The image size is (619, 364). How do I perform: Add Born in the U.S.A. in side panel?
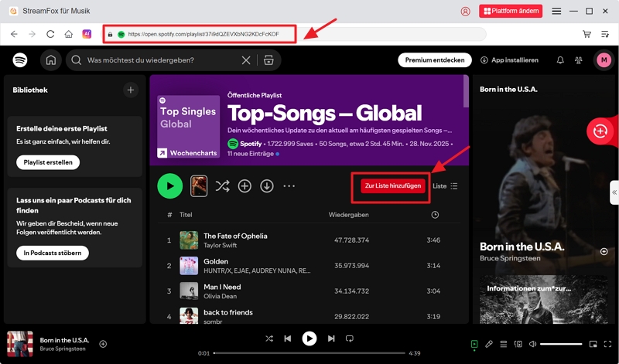[x=604, y=252]
